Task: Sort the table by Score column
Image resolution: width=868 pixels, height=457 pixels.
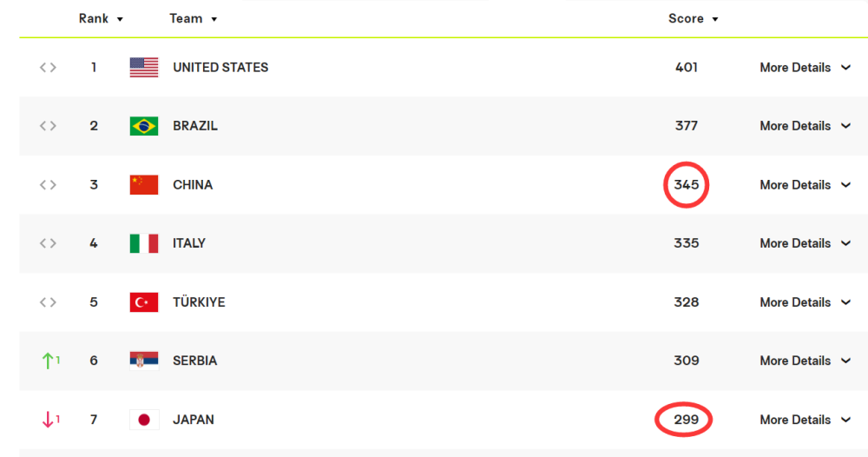Action: click(x=693, y=19)
